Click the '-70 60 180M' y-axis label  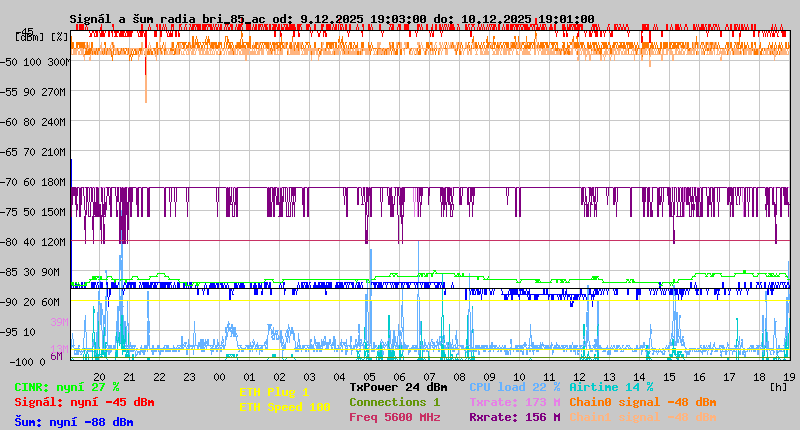click(x=33, y=182)
